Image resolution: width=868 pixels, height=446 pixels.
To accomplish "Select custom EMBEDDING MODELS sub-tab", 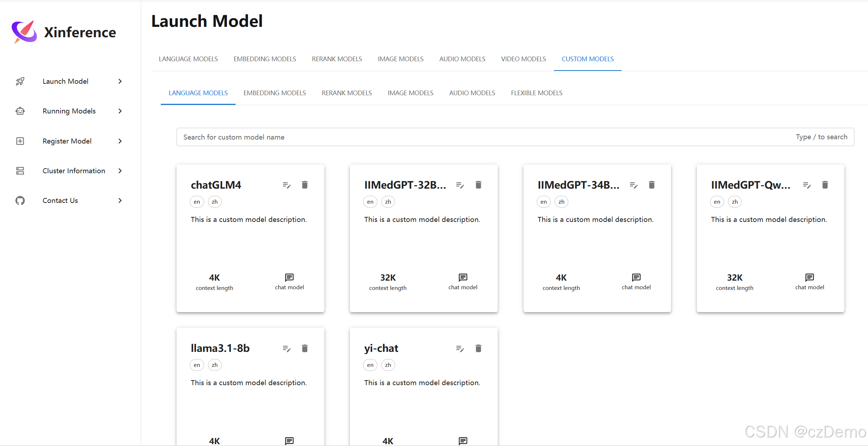I will pos(275,93).
